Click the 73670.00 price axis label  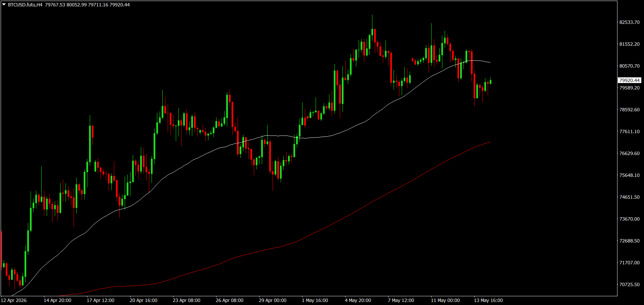630,219
